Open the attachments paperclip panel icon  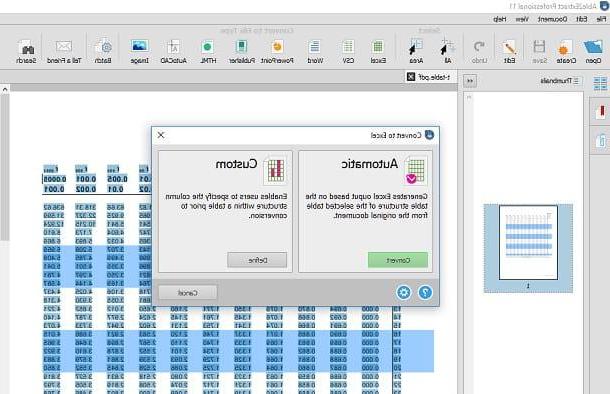coord(601,140)
